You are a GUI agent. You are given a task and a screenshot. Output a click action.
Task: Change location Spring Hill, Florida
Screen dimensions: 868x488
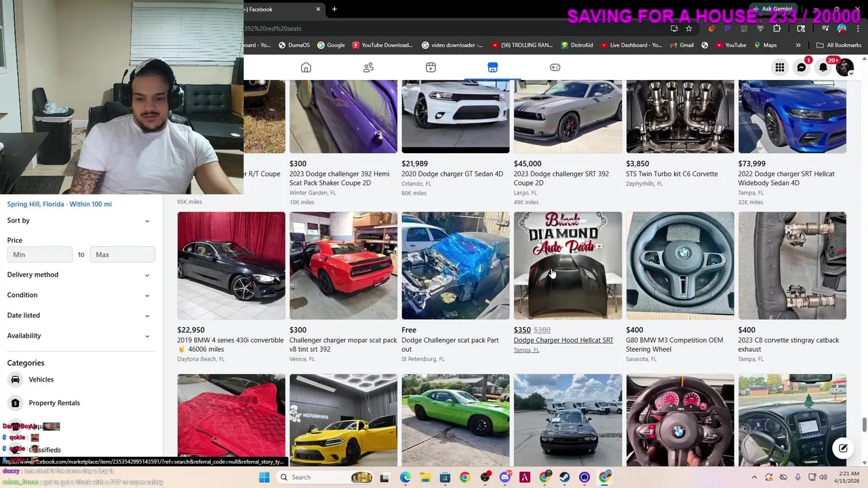(x=59, y=204)
